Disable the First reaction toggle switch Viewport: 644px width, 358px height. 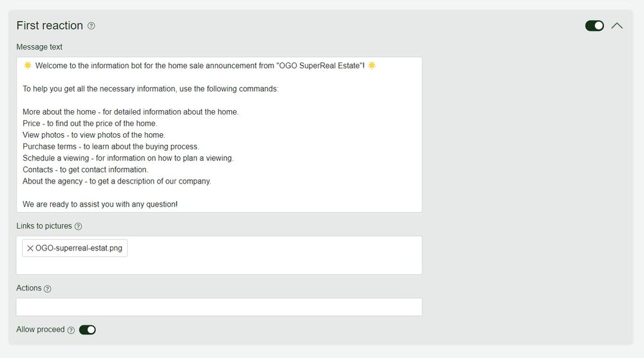tap(594, 26)
